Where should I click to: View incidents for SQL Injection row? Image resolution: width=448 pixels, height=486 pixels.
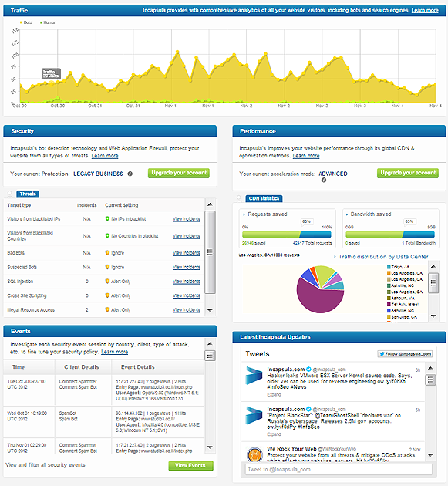click(x=186, y=282)
